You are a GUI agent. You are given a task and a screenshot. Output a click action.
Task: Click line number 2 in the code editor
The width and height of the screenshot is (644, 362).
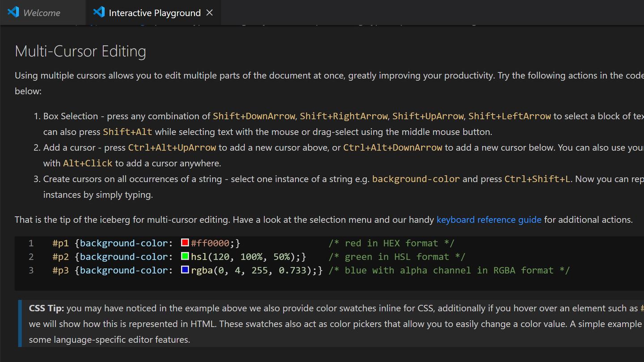[31, 257]
